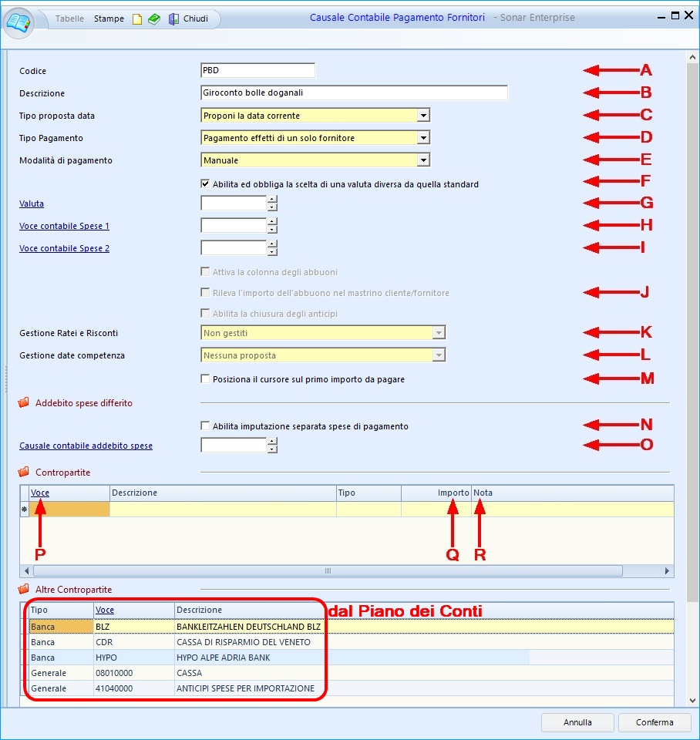Click the Addebito spese differito section icon
This screenshot has width=700, height=740.
tap(24, 403)
